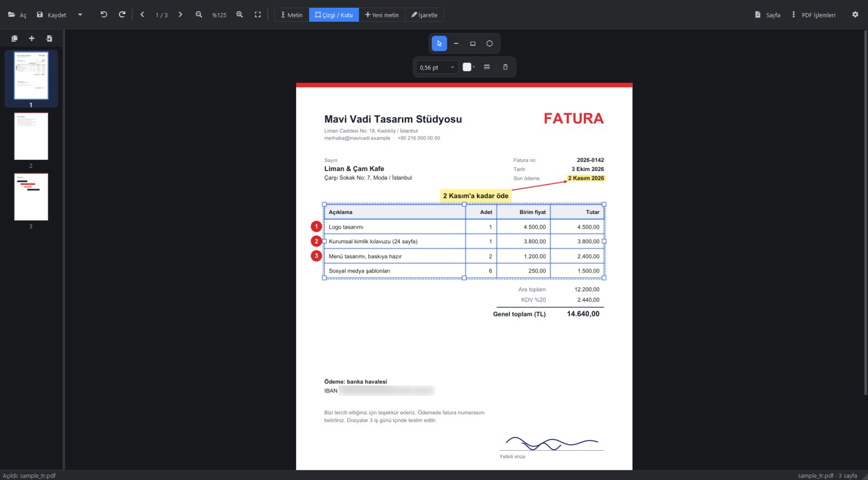The height and width of the screenshot is (480, 868).
Task: Click the white stroke color swatch
Action: coord(467,67)
